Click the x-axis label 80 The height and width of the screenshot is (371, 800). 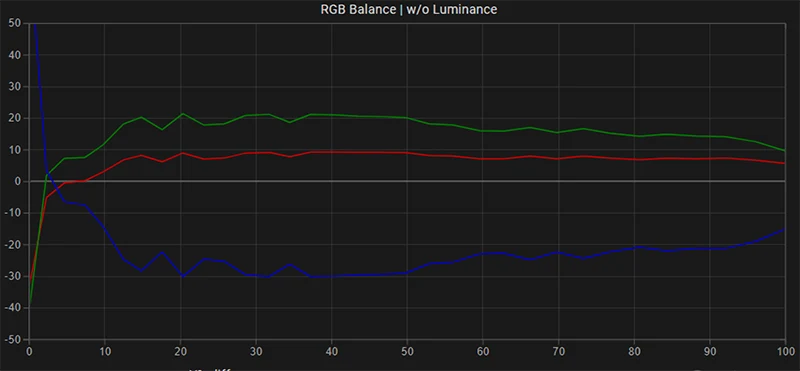634,351
